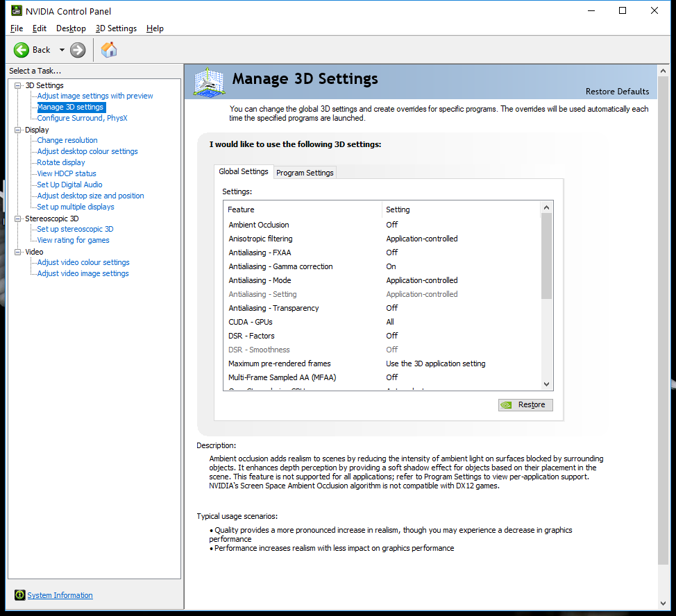
Task: Collapse the Stereoscopic 3D tree node
Action: [x=17, y=219]
